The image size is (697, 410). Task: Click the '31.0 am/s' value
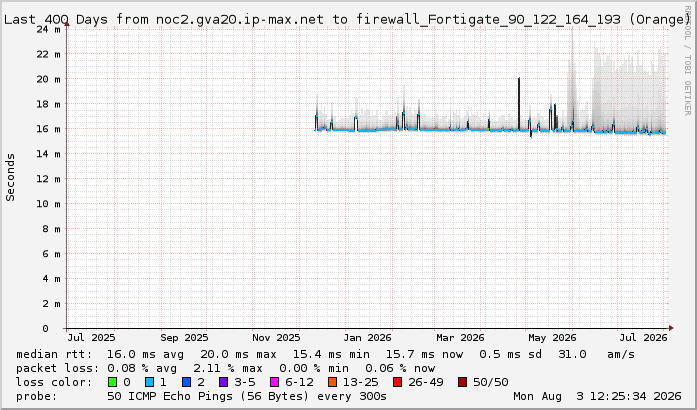[x=597, y=354]
